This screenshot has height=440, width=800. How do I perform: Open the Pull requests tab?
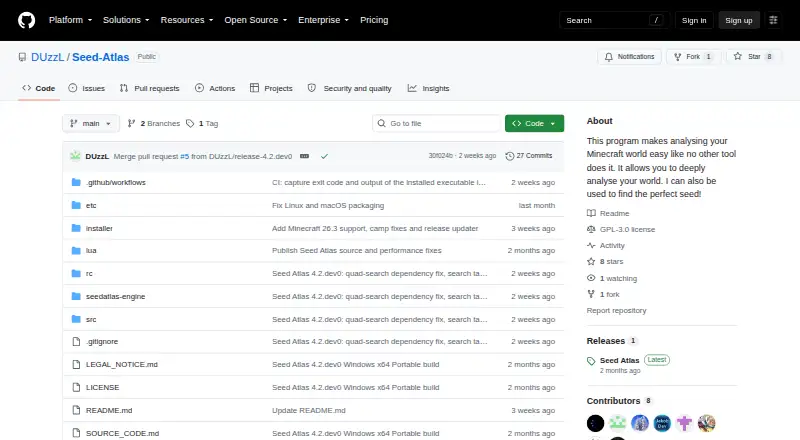pos(149,88)
